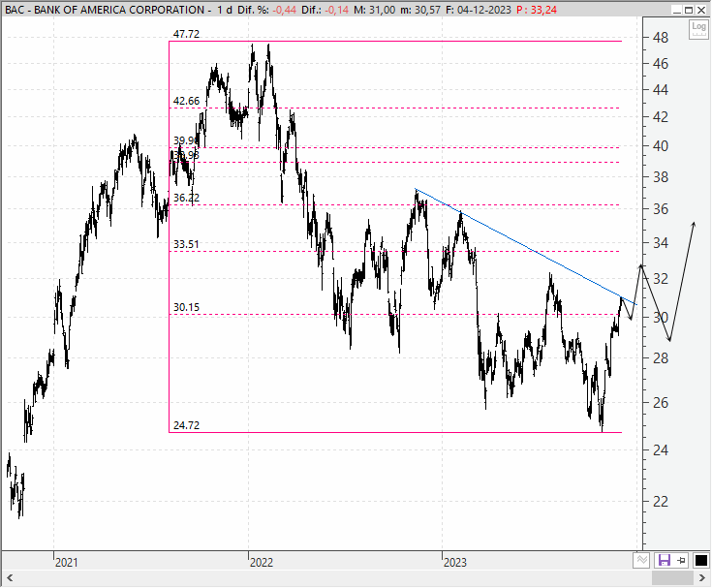Click the 36 price axis label
The image size is (712, 588).
(x=661, y=209)
